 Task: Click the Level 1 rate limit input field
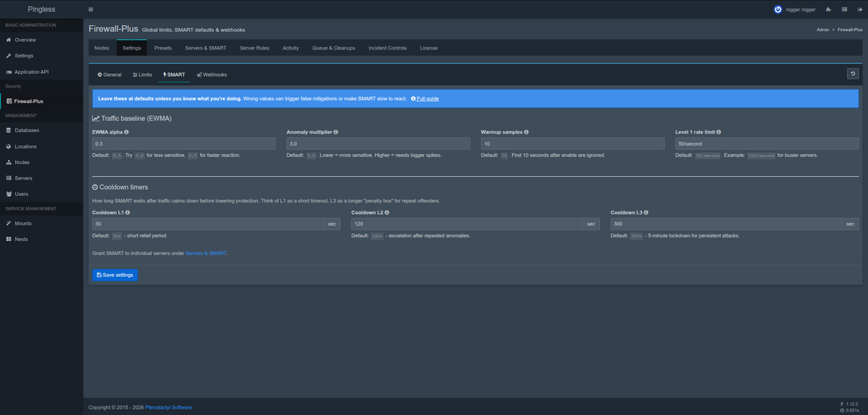click(767, 144)
